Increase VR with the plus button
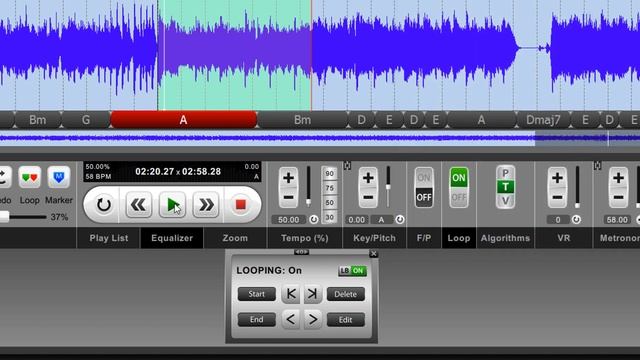 click(558, 178)
